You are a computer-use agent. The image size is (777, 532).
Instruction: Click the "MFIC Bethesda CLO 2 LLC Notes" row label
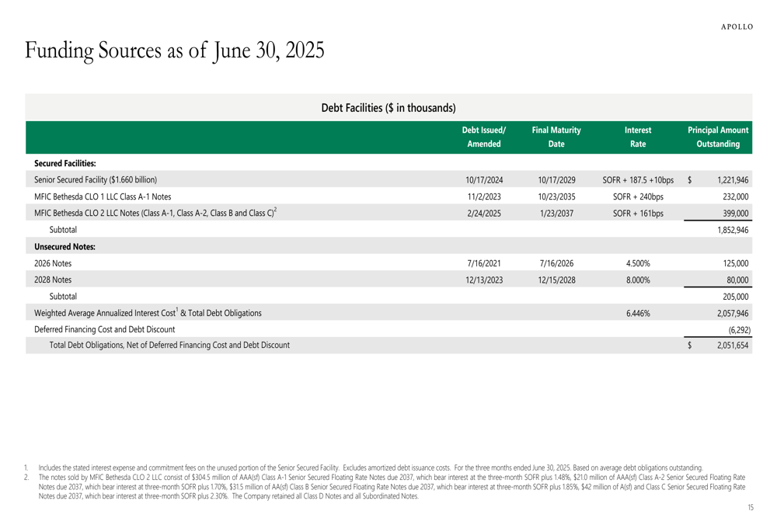[155, 213]
